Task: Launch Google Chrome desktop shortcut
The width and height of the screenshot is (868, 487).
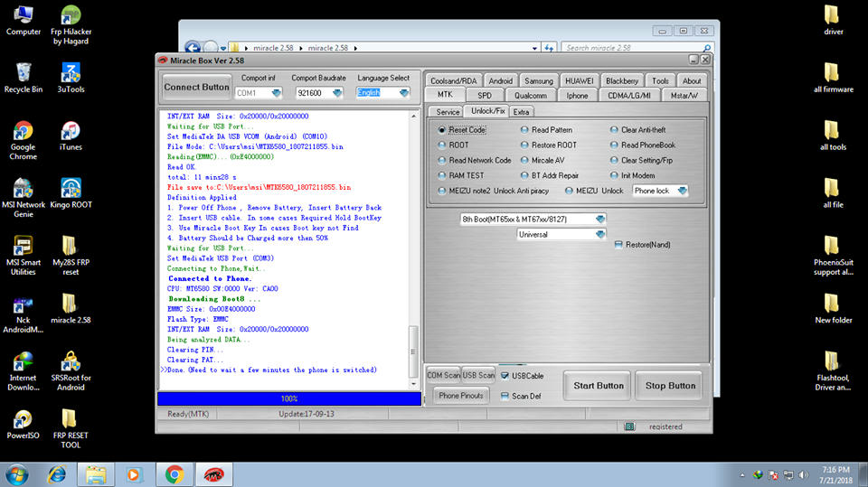Action: (24, 141)
